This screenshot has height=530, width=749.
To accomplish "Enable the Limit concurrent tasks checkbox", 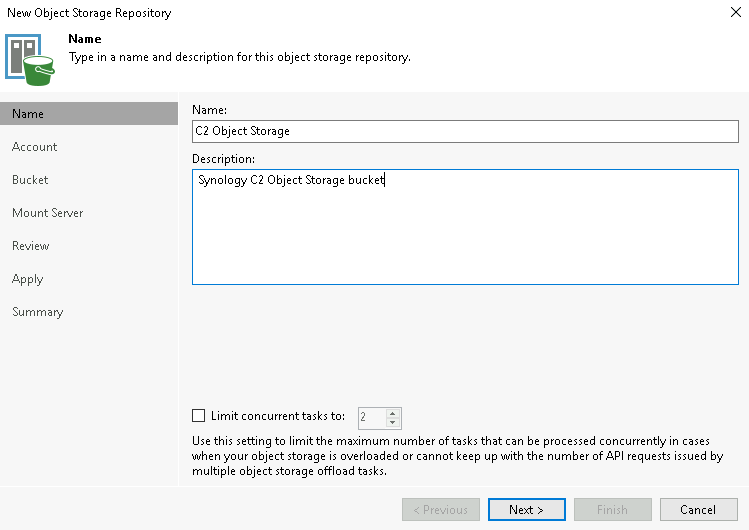I will (x=198, y=415).
